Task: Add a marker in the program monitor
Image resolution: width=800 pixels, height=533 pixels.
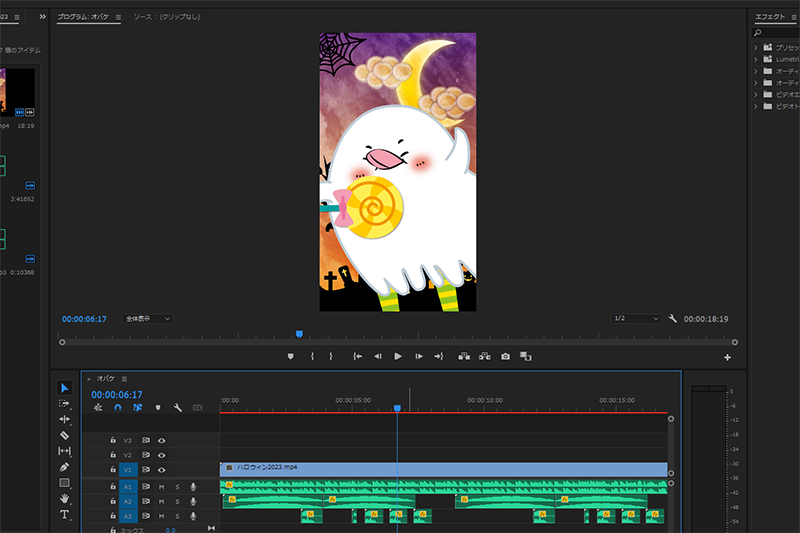Action: (291, 356)
